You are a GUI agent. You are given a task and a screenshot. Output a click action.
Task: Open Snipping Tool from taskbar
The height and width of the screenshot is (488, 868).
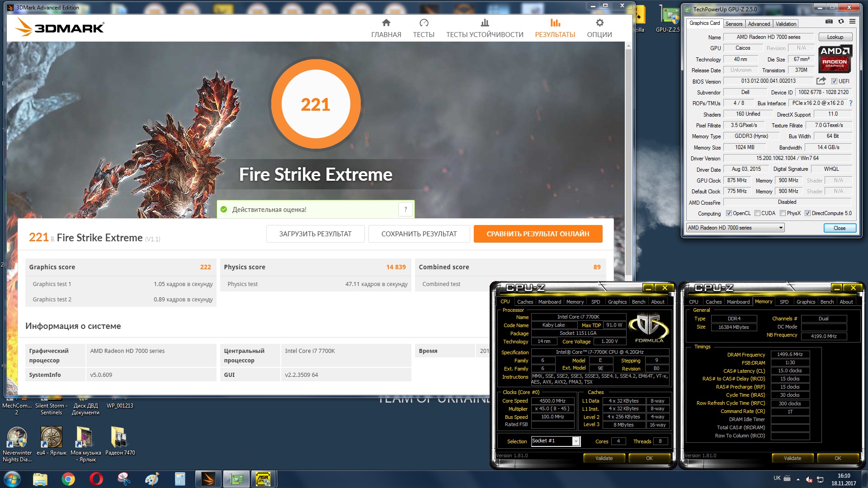pyautogui.click(x=124, y=479)
